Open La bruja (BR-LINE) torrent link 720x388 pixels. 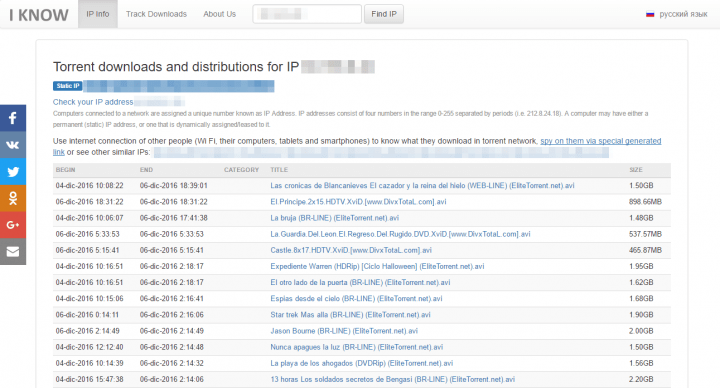[x=334, y=218]
